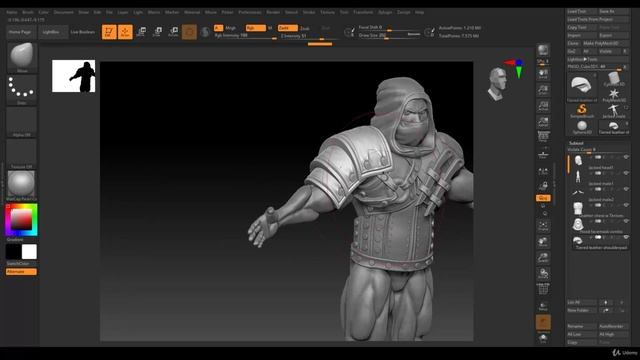Select the Sphere3D tool
Viewport: 640px width, 360px height.
point(582,127)
